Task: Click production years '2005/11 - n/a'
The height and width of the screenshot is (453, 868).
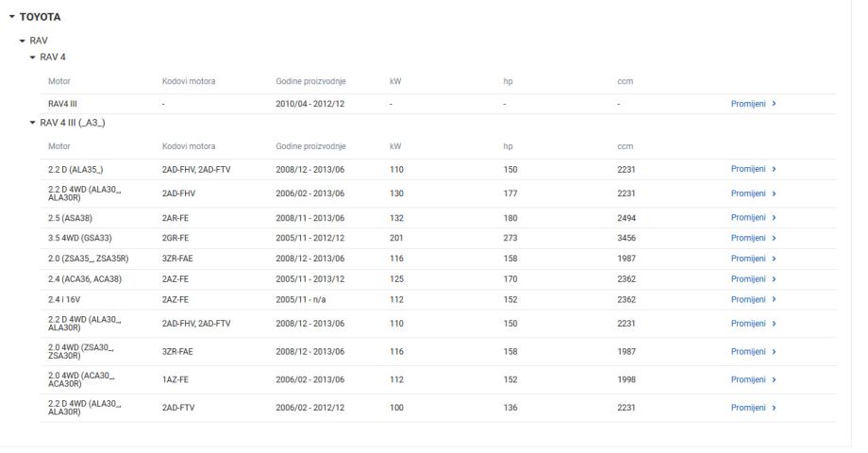Action: click(301, 299)
